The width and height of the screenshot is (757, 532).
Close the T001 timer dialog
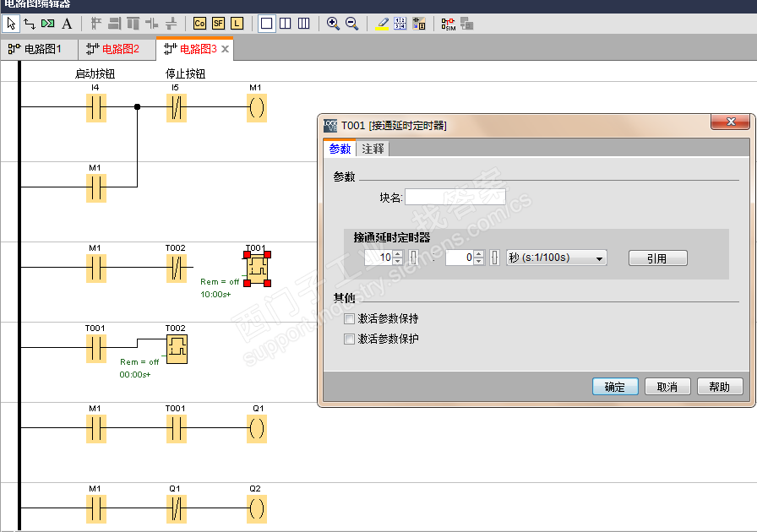click(x=732, y=122)
